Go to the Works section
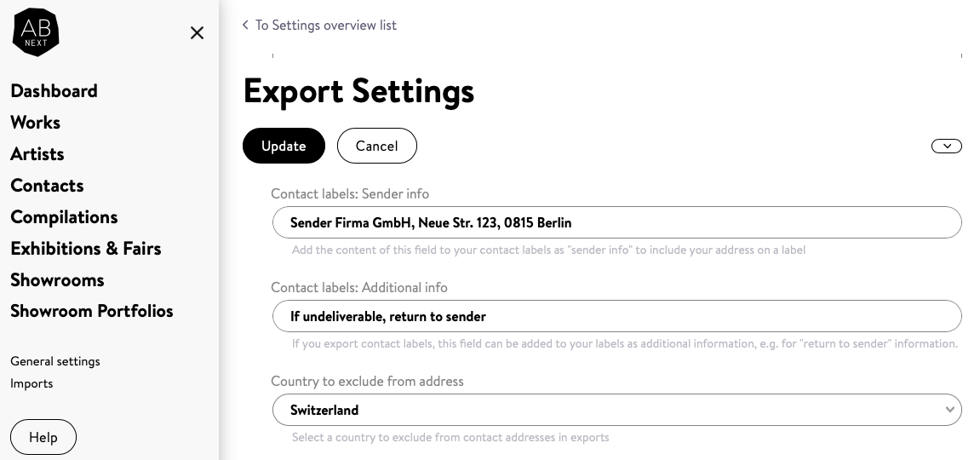This screenshot has width=980, height=460. (35, 123)
